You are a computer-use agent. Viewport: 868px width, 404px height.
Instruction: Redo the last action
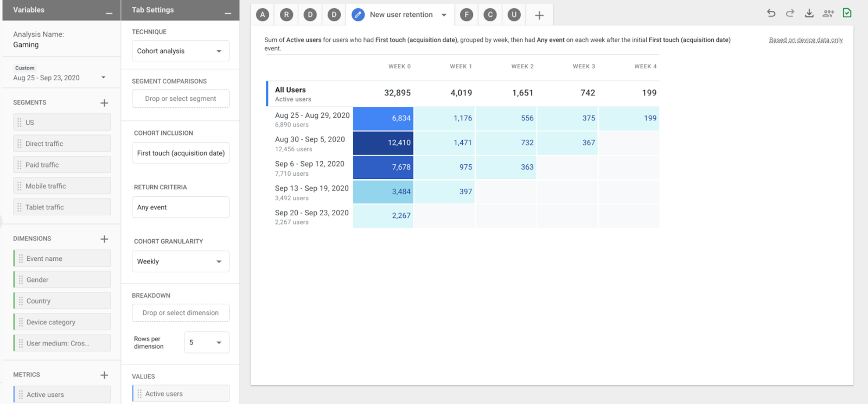pyautogui.click(x=790, y=13)
